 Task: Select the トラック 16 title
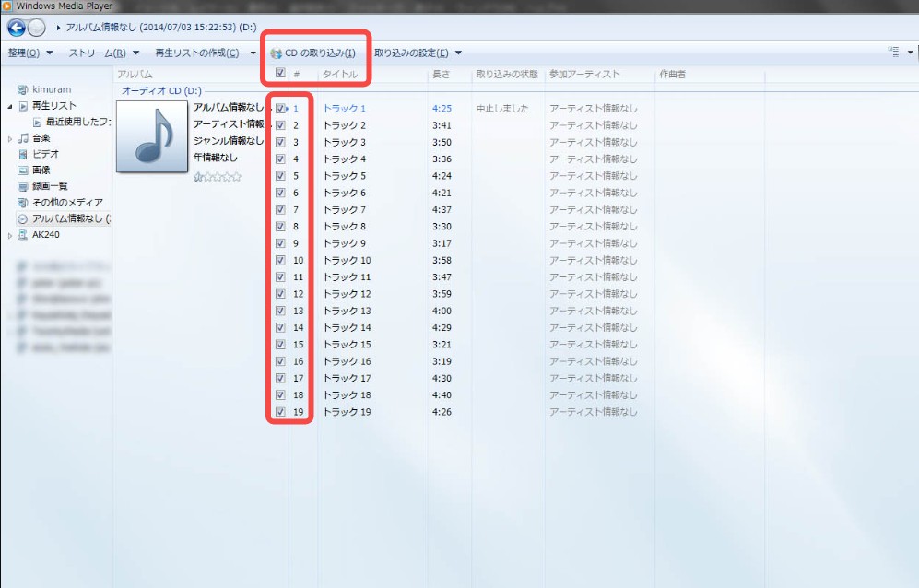coord(347,361)
